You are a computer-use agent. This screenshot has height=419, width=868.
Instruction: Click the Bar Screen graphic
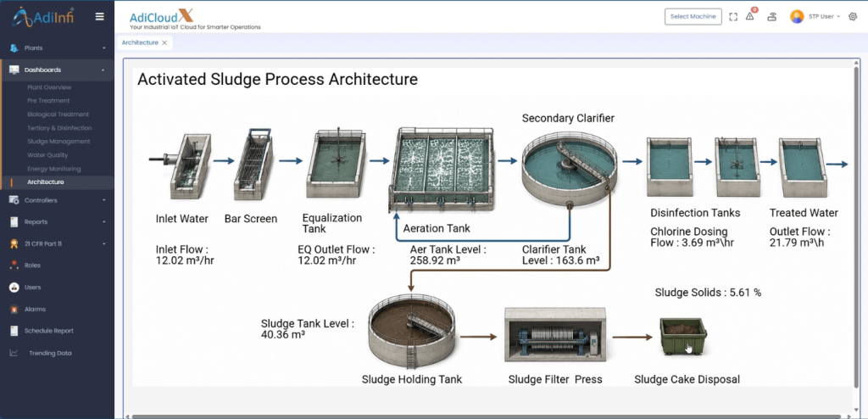[253, 164]
